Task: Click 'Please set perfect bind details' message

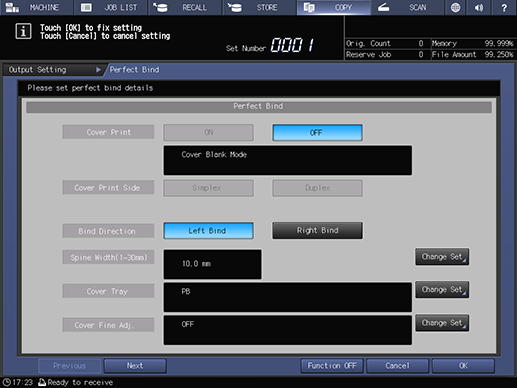Action: [x=90, y=88]
